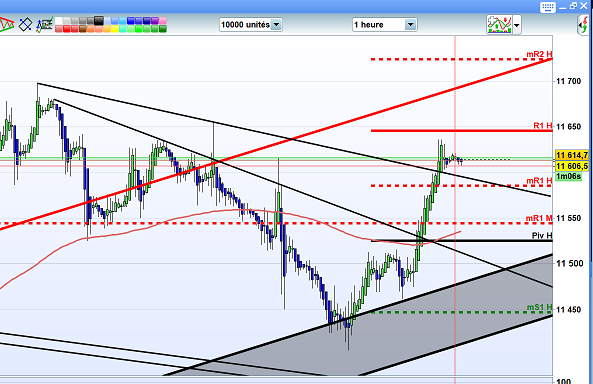Click the mR2 H pivot label
This screenshot has height=384, width=593.
click(539, 54)
